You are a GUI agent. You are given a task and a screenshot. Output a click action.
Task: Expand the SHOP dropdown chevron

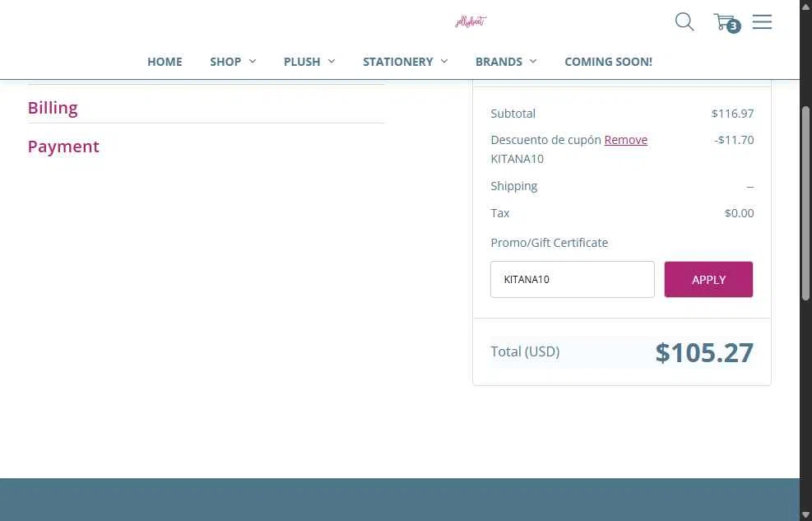[253, 61]
